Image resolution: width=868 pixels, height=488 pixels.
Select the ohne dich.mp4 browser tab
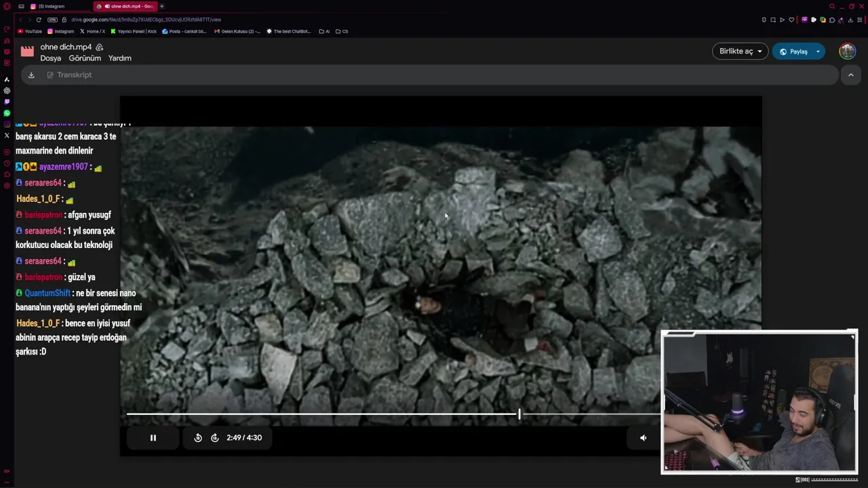point(127,6)
